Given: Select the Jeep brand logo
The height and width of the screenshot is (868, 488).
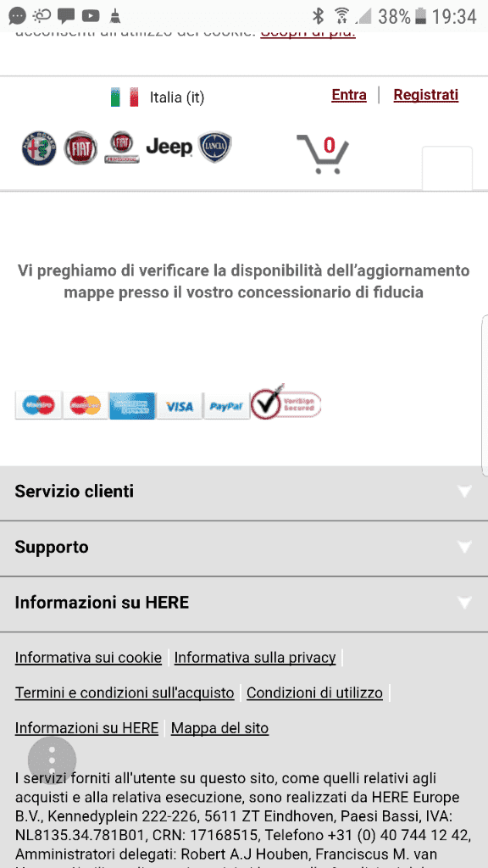Looking at the screenshot, I should point(169,147).
